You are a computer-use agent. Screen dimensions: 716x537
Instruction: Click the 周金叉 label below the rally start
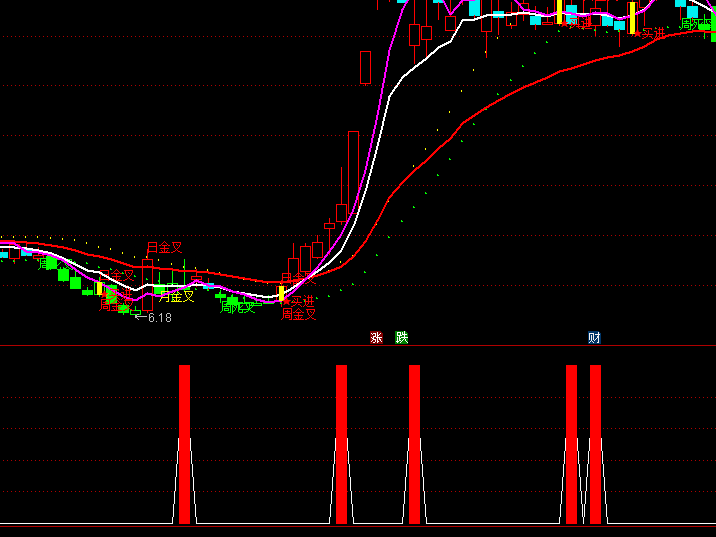pos(298,314)
